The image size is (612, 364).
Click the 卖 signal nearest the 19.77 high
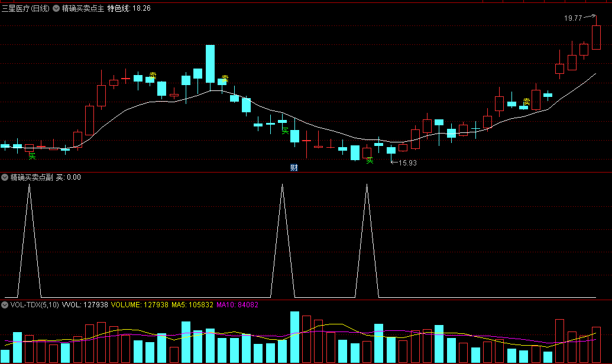click(526, 102)
